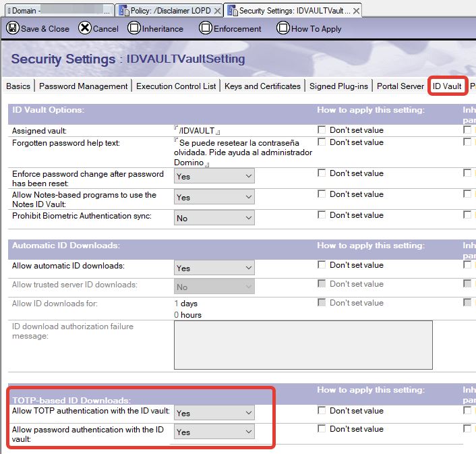Click the ID download authorization failure message box
Screen dimensions: 476x454
pos(303,345)
